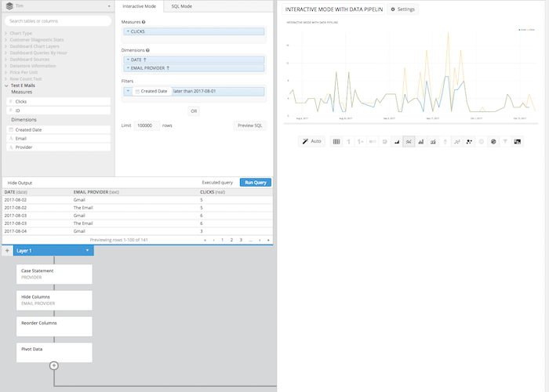The height and width of the screenshot is (392, 549).
Task: Select the Map chart type icon
Action: click(493, 141)
